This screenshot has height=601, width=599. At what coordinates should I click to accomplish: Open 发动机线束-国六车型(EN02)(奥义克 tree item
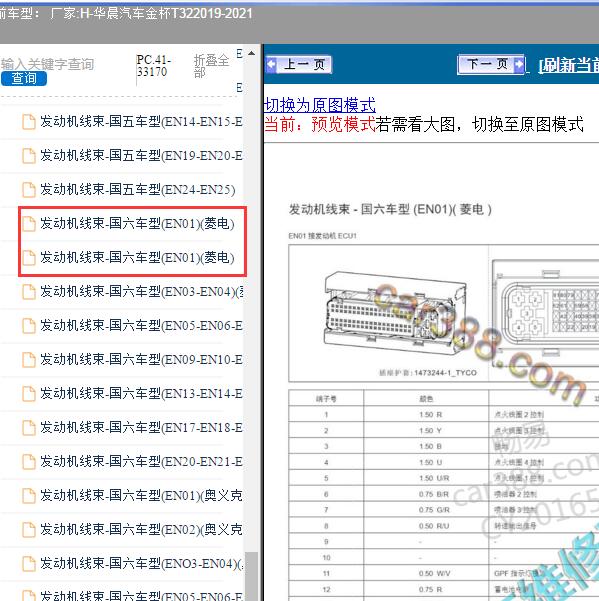point(141,529)
